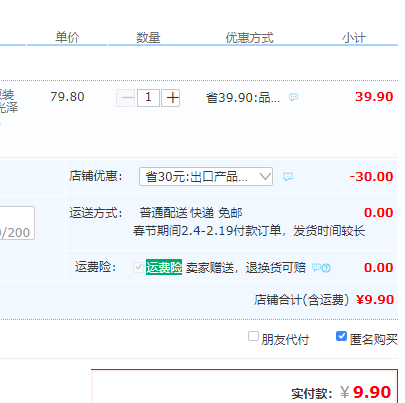Viewport: 405px width, 403px height.
Task: Toggle the 运费险 checkbox
Action: click(138, 267)
